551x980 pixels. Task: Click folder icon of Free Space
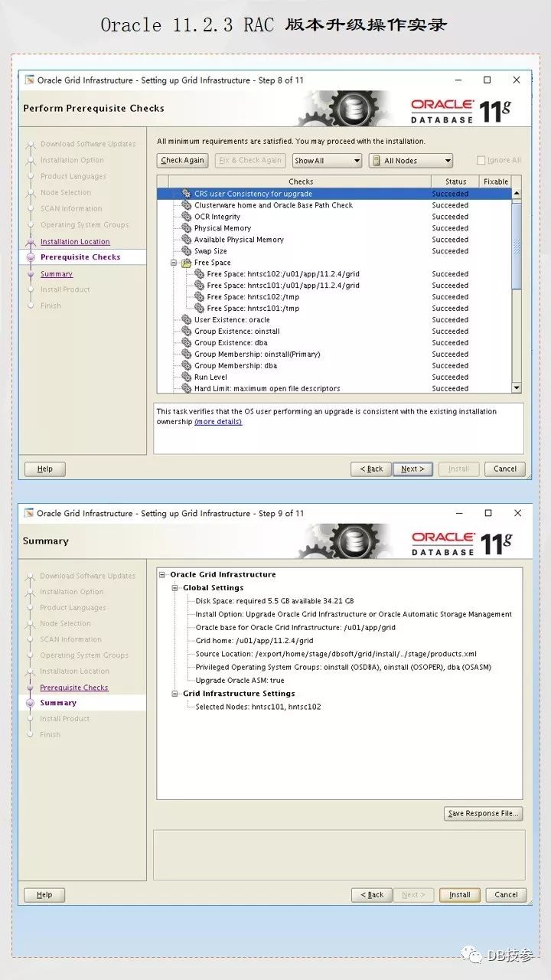186,263
